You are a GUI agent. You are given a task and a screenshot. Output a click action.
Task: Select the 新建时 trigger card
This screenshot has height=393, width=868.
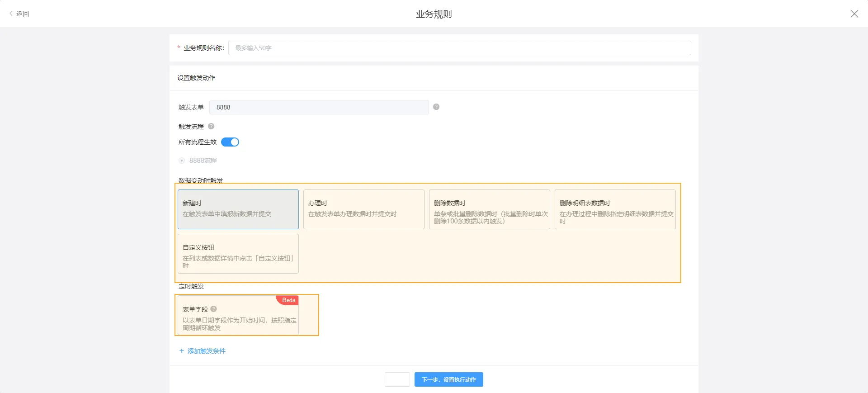238,209
